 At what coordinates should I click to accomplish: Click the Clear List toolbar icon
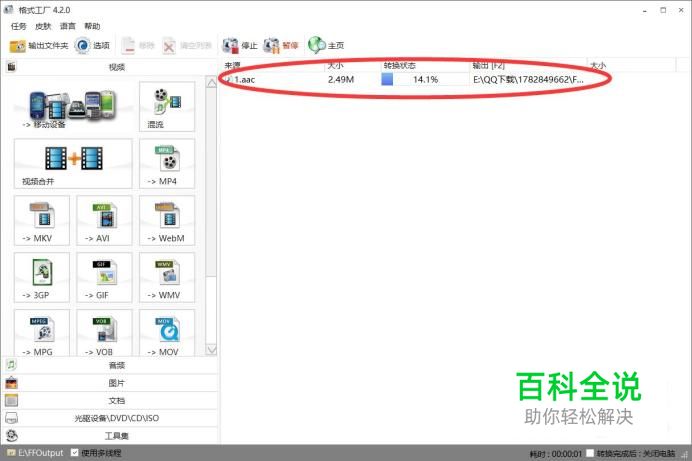pos(187,45)
